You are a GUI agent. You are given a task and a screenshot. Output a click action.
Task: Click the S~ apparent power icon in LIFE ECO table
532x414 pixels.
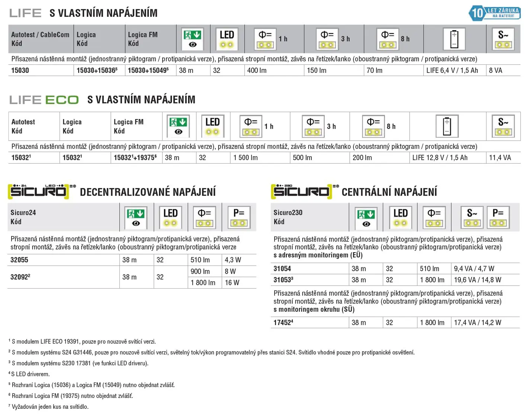click(x=503, y=126)
